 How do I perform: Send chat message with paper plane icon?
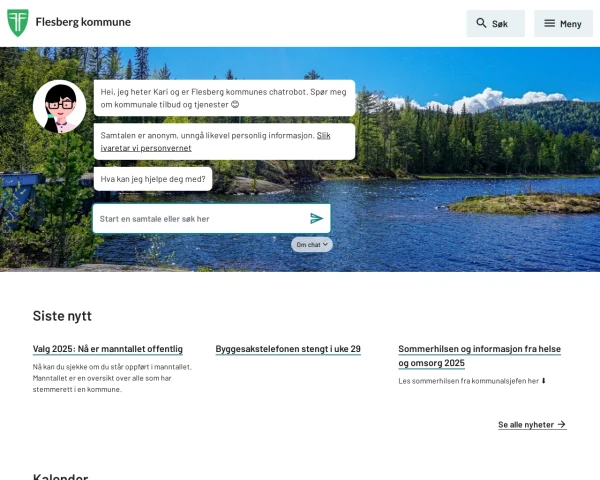316,219
